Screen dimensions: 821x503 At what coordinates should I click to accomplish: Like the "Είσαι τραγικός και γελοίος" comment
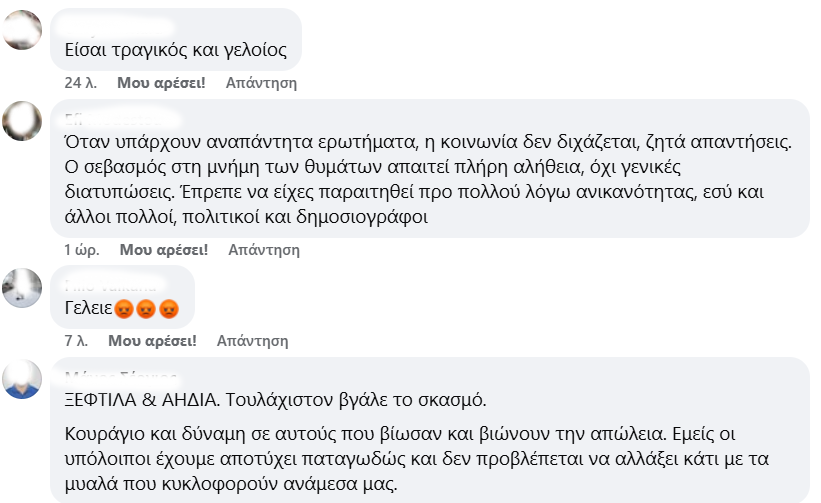coord(161,83)
